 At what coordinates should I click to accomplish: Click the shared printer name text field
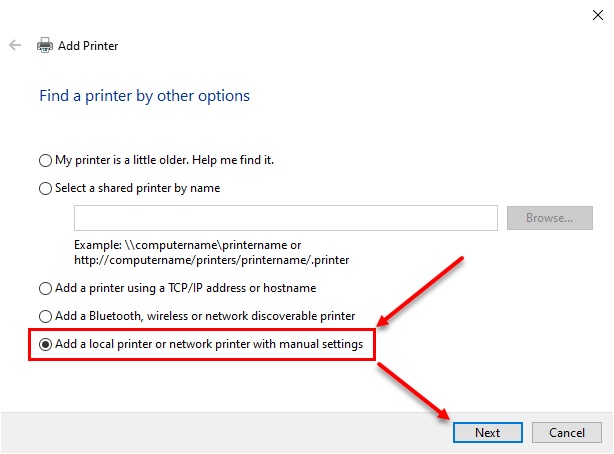(x=286, y=218)
